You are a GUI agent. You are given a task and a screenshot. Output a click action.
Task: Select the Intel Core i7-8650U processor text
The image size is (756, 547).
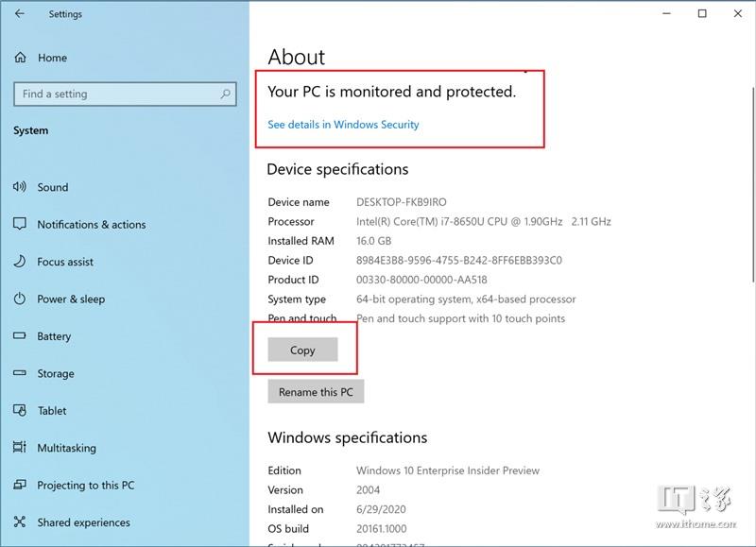[x=484, y=221]
